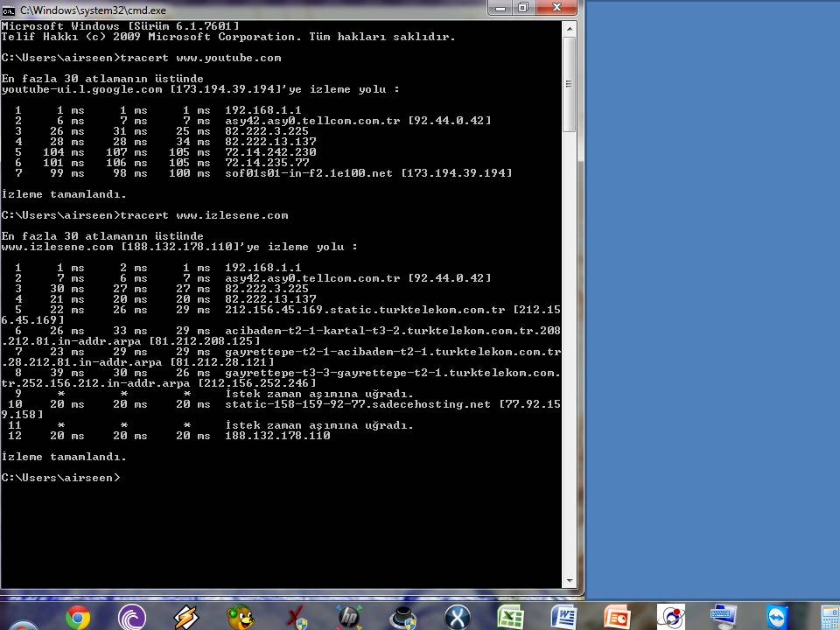Maximize the cmd.exe window
The width and height of the screenshot is (840, 630).
point(523,8)
